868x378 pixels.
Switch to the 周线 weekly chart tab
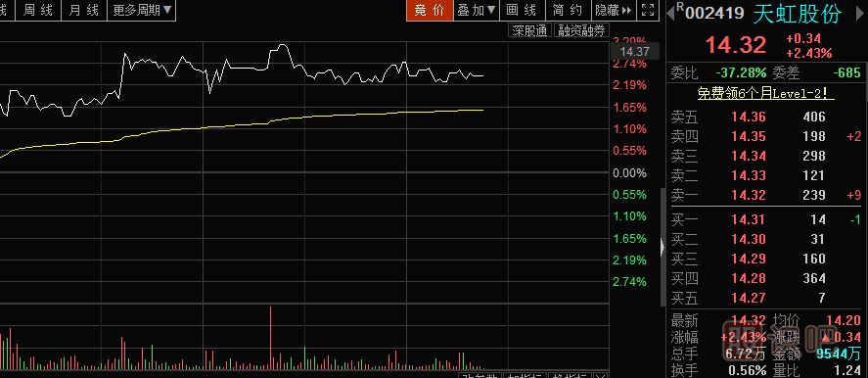[37, 10]
